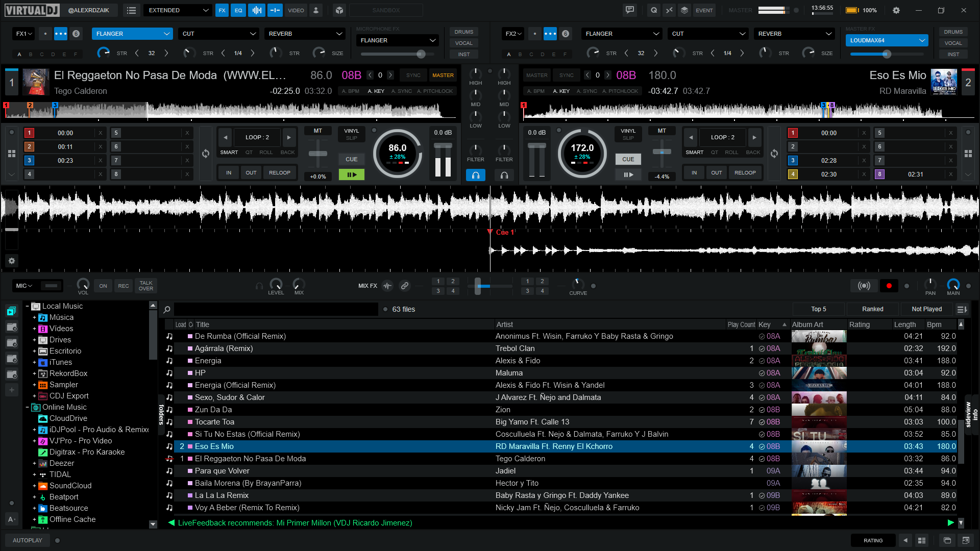Select the TIDAL source

coord(60,474)
